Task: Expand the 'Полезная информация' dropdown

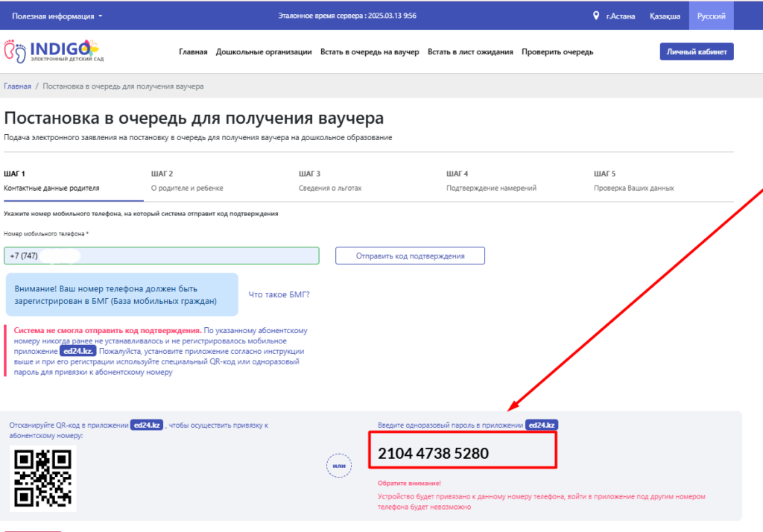Action: click(57, 16)
